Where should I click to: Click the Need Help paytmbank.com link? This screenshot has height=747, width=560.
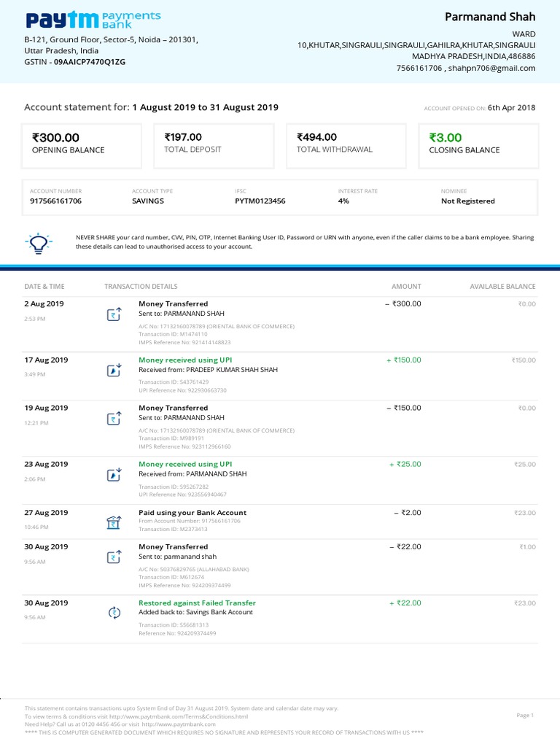(187, 724)
